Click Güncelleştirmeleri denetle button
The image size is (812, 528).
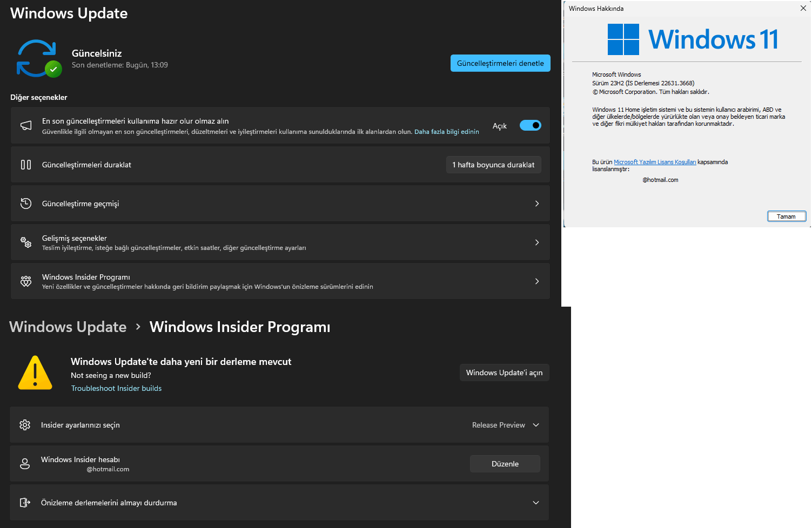point(500,63)
